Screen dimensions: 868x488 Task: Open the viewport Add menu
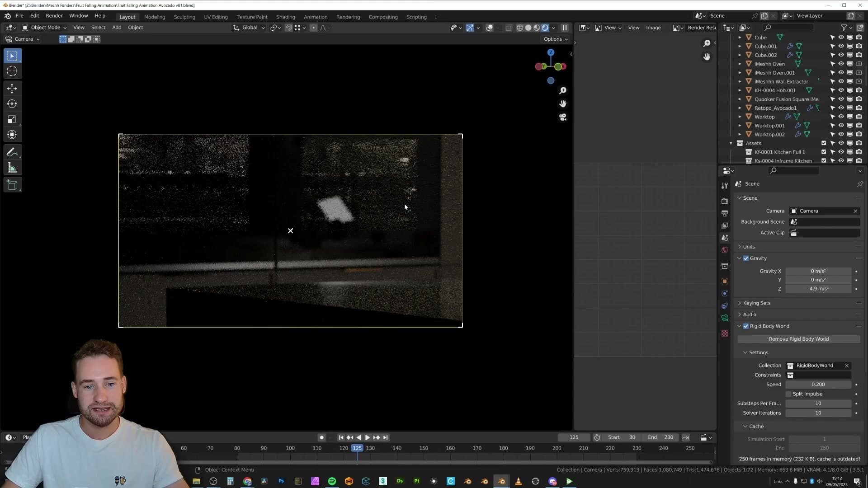(x=117, y=28)
